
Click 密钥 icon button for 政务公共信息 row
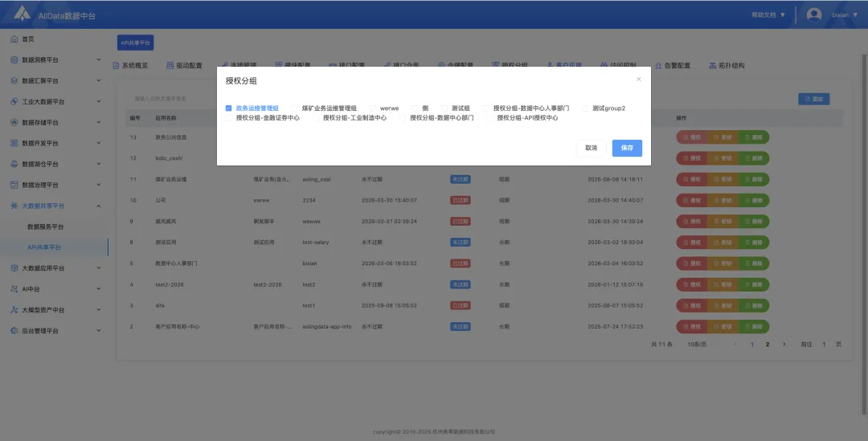coord(723,137)
